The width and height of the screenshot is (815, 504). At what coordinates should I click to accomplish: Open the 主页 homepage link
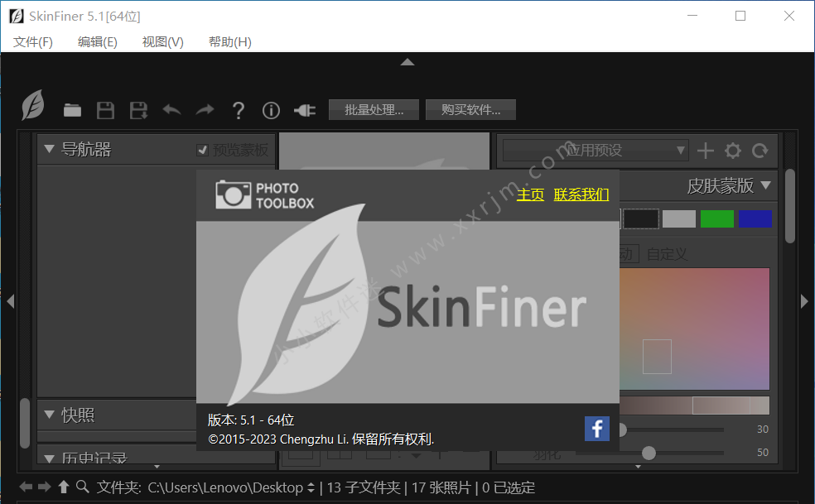(x=530, y=194)
